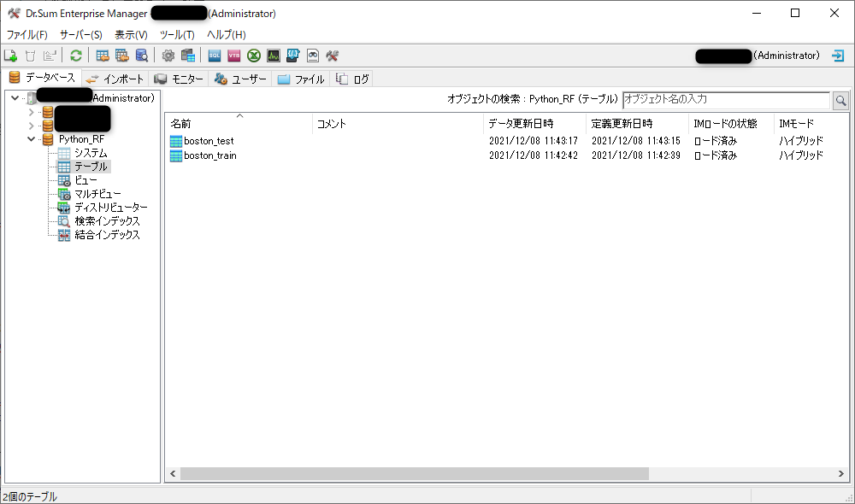
Task: Click the grayed-out delete trash icon
Action: tap(30, 56)
